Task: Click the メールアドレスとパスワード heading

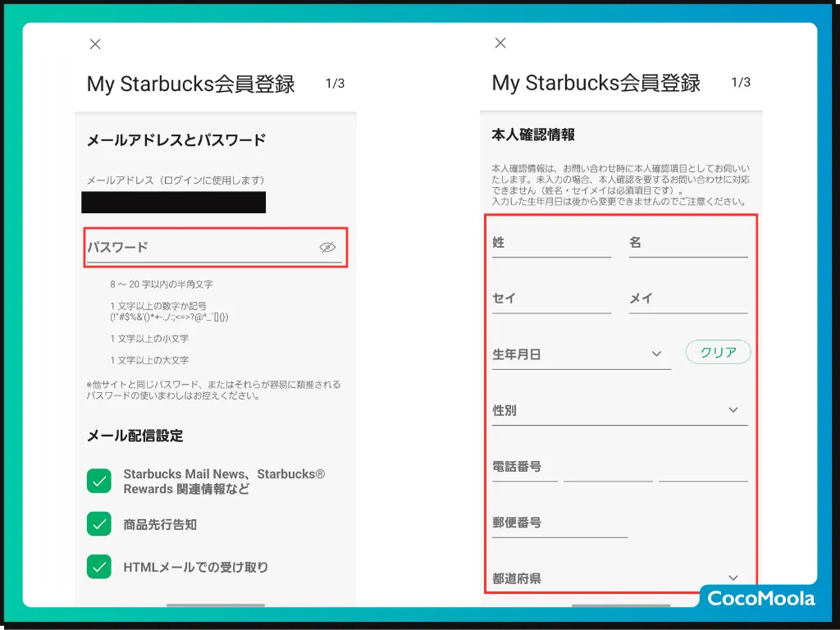Action: [176, 139]
